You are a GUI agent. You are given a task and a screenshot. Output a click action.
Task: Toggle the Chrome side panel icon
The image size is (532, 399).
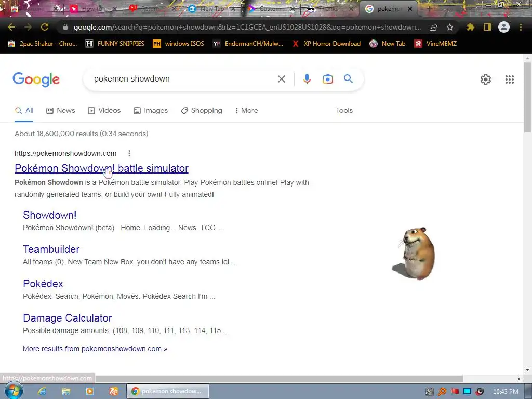(x=487, y=27)
